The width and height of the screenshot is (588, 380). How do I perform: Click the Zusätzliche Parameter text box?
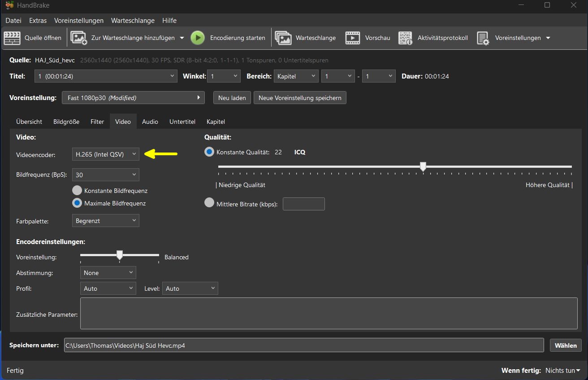(x=329, y=313)
